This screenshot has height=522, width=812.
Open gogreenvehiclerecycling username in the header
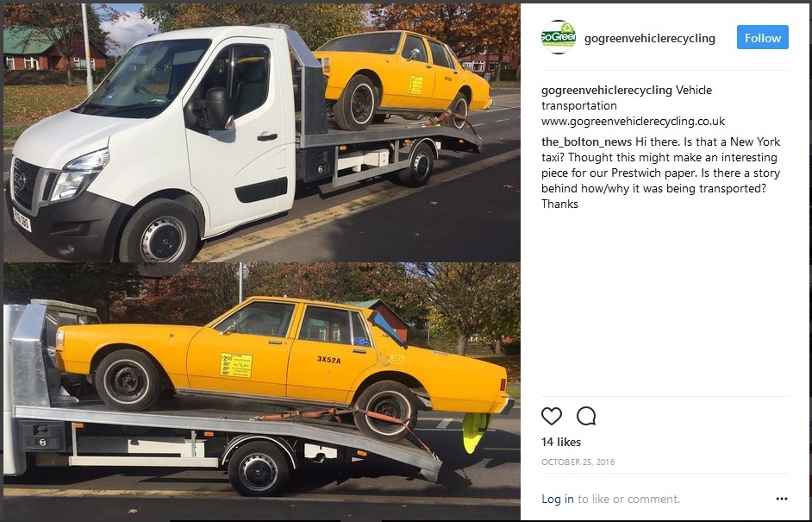point(649,38)
